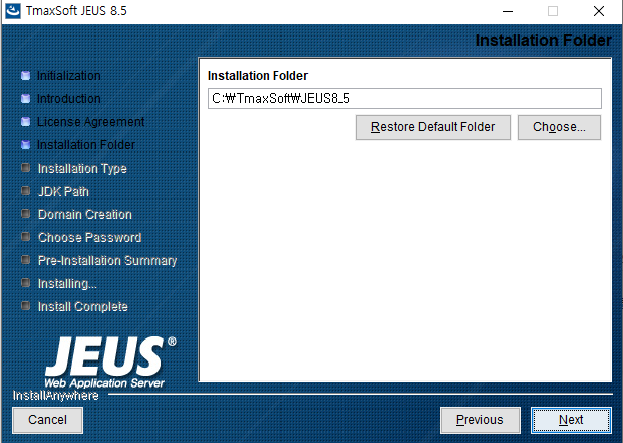Viewport: 623px width, 443px height.
Task: Click the Installation Folder header at top right
Action: coord(543,41)
